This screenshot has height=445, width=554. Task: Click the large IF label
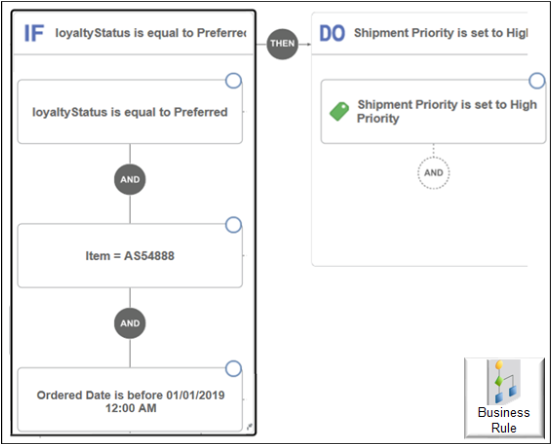click(34, 34)
